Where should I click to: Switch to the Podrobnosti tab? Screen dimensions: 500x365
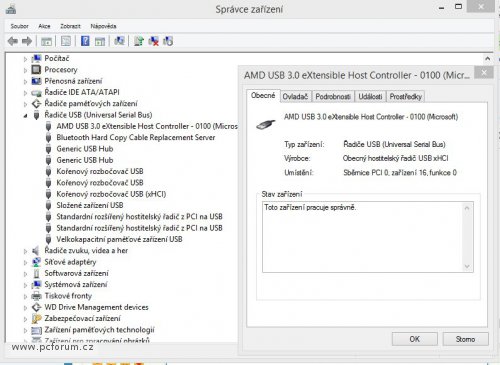pyautogui.click(x=333, y=97)
